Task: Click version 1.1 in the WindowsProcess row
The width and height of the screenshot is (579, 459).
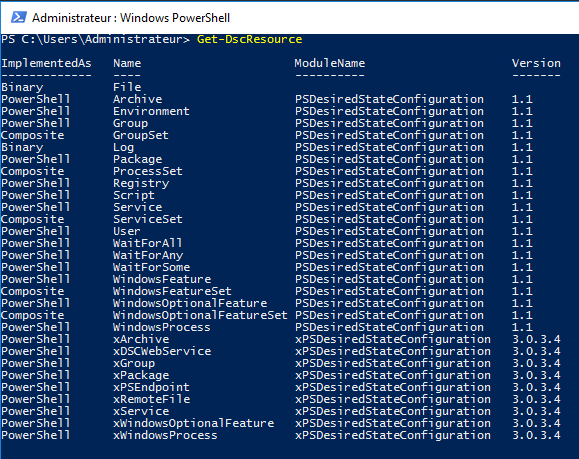Action: [x=522, y=327]
